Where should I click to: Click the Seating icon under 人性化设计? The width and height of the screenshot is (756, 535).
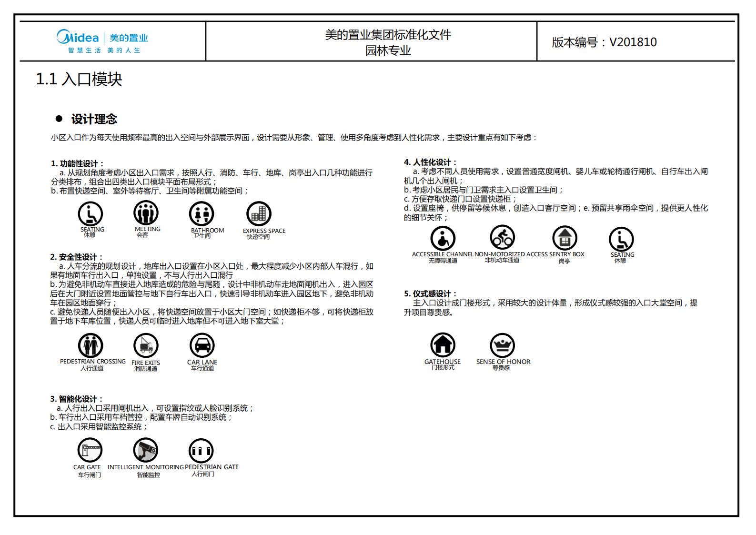(x=621, y=239)
